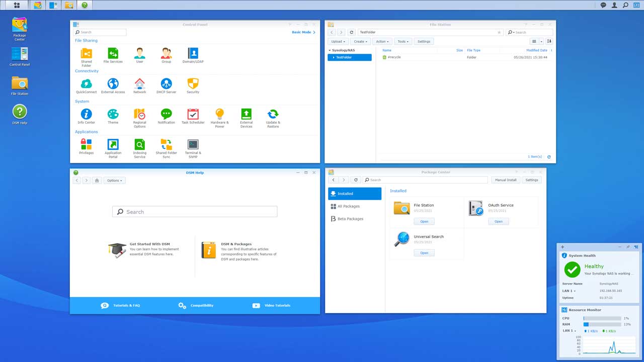
Task: Open Shared Folder Sync
Action: pyautogui.click(x=167, y=149)
